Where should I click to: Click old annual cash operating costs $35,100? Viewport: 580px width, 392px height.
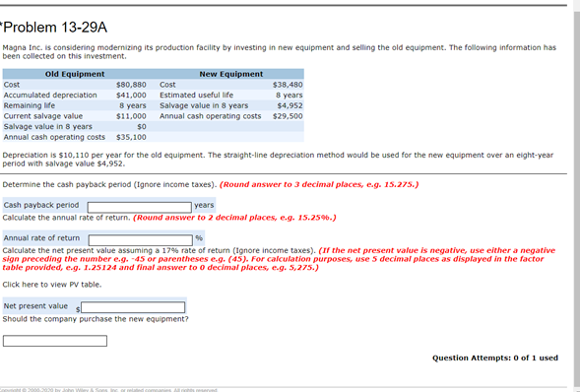[131, 137]
